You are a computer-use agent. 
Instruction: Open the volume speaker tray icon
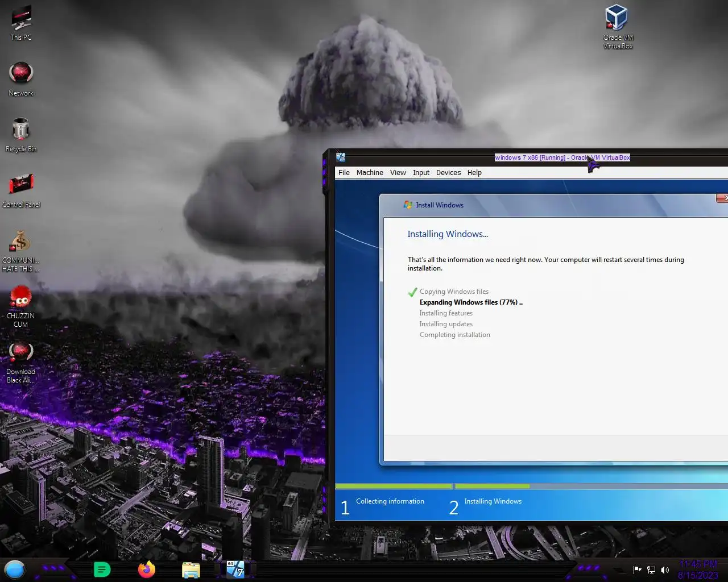[x=665, y=569]
